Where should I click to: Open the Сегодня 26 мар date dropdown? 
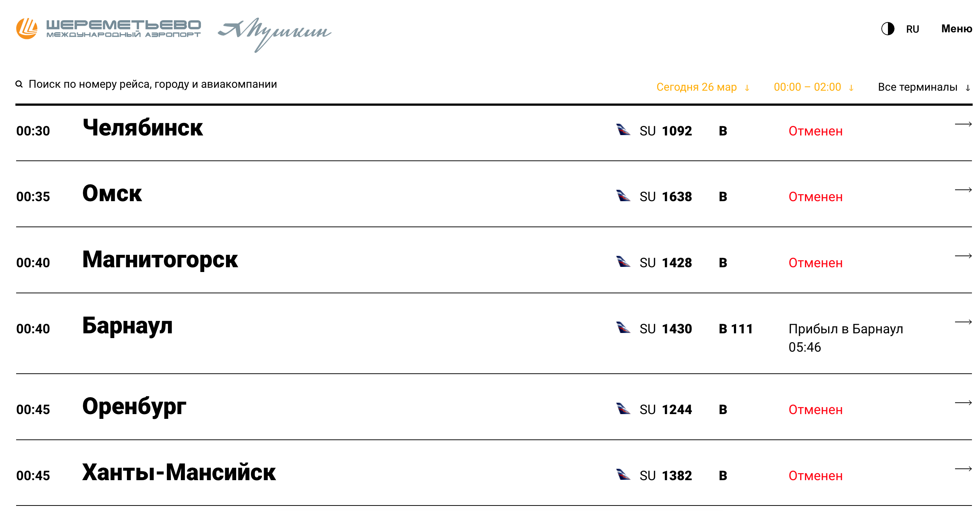tap(702, 87)
